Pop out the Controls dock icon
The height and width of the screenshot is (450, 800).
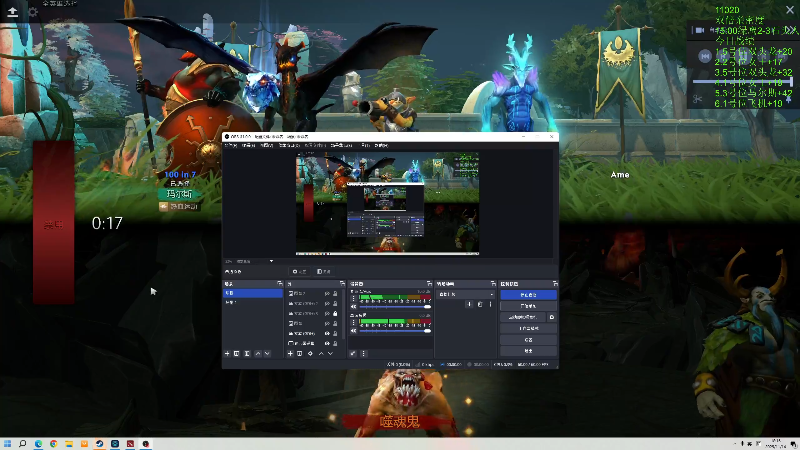pos(555,284)
